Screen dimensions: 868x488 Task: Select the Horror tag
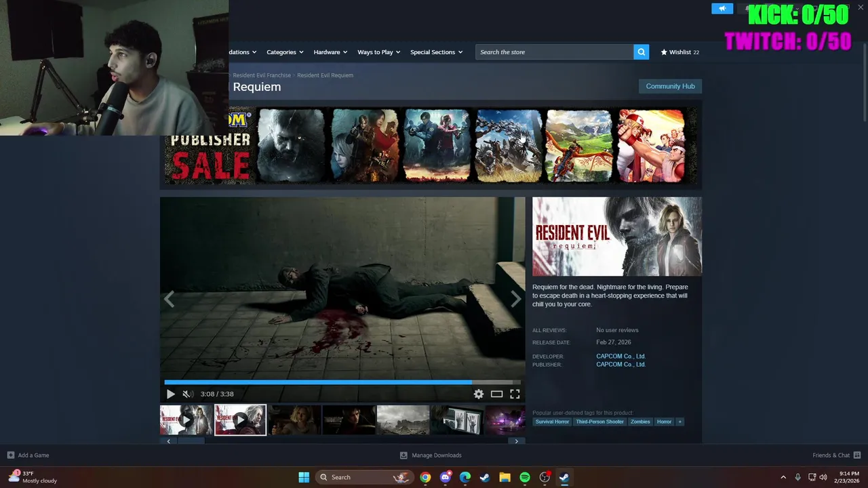coord(664,422)
